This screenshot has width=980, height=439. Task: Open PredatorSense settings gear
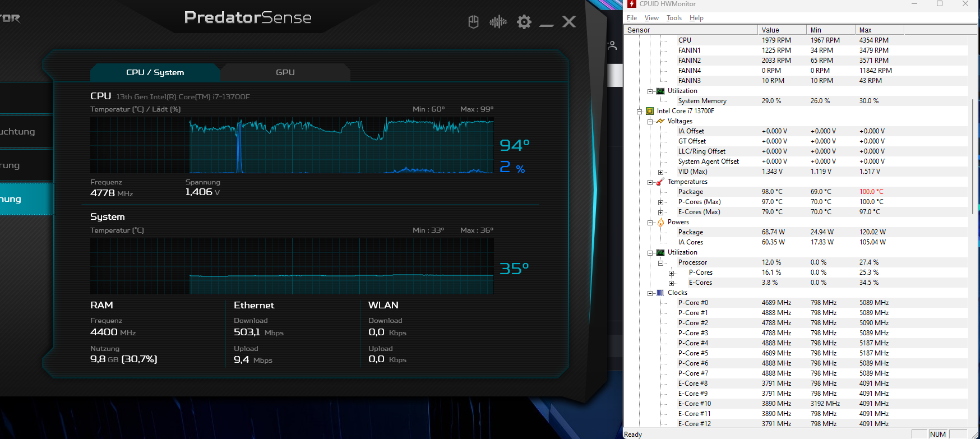point(524,22)
